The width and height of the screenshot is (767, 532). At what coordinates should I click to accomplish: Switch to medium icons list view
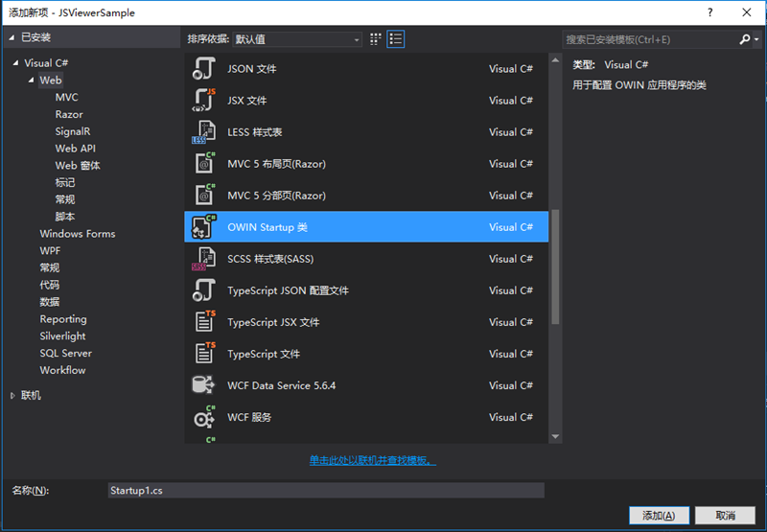(x=395, y=39)
